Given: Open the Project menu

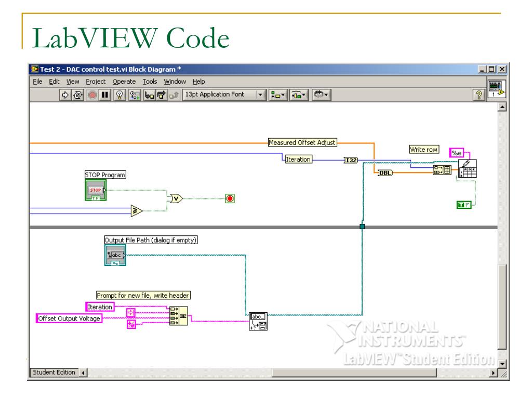Looking at the screenshot, I should click(96, 82).
